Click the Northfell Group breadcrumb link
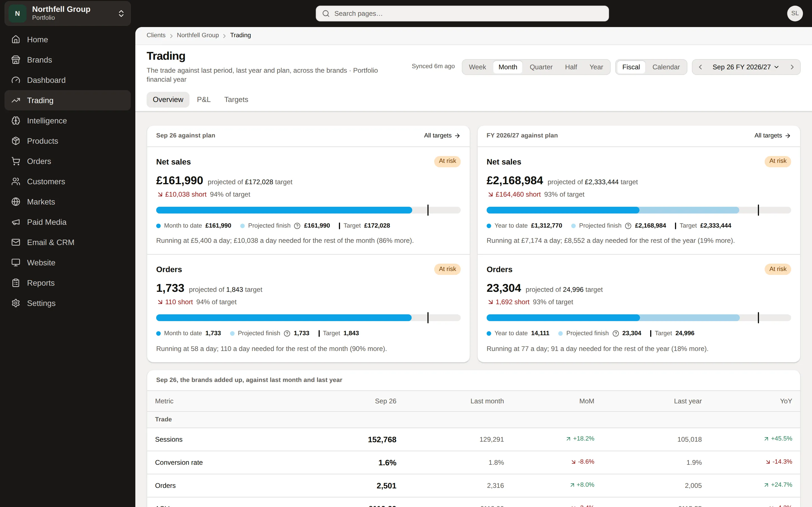Screen dimensions: 812x507 point(198,35)
